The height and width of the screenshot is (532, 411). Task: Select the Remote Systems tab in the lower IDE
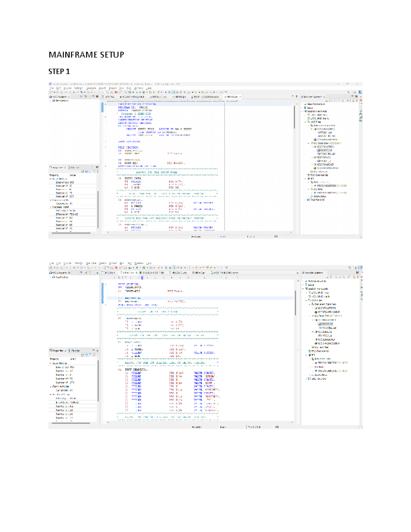point(313,273)
